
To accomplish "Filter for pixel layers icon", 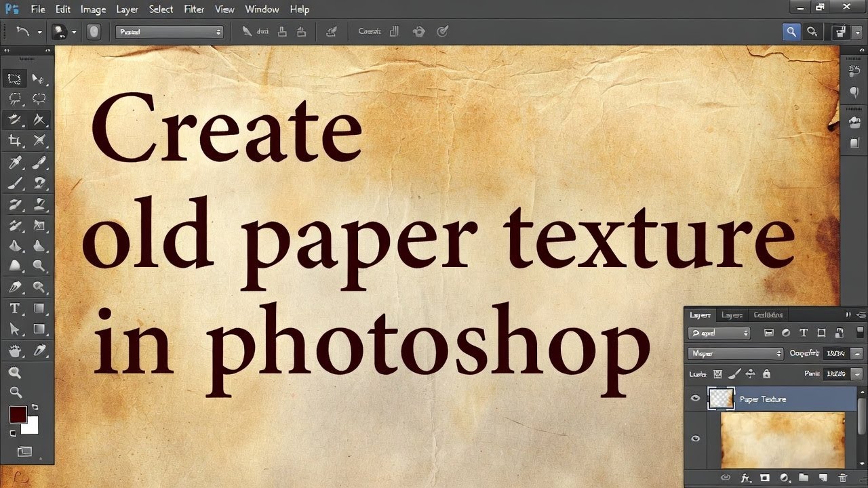I will pyautogui.click(x=768, y=333).
